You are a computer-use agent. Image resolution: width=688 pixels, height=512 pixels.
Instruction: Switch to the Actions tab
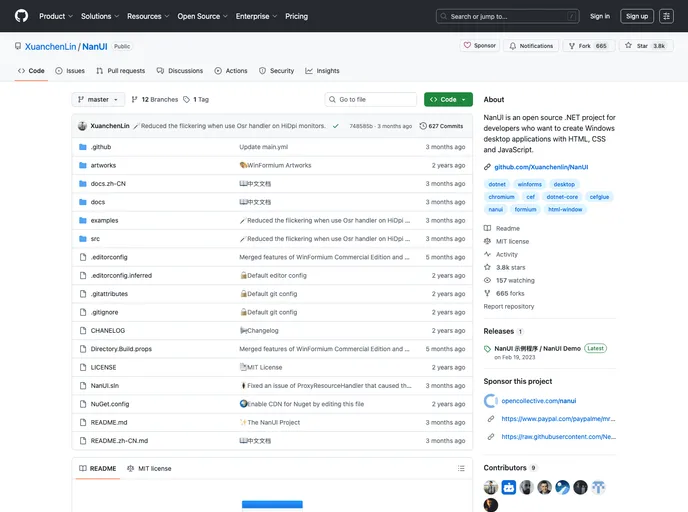click(231, 71)
